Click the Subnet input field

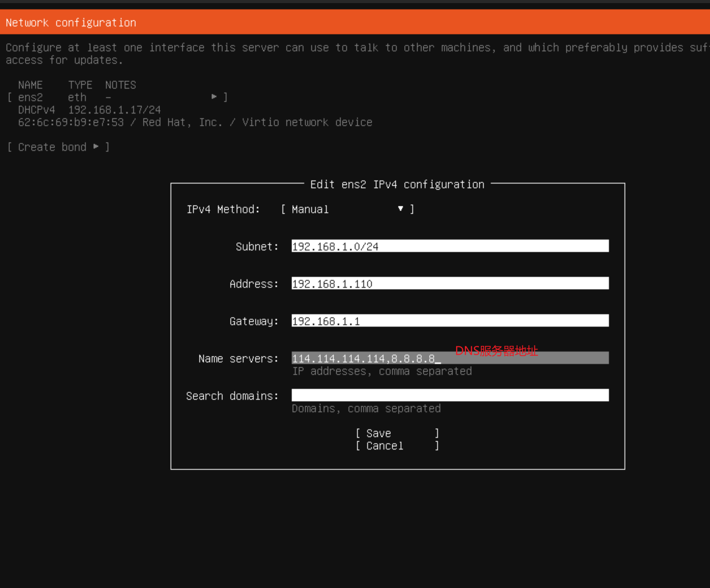[450, 246]
